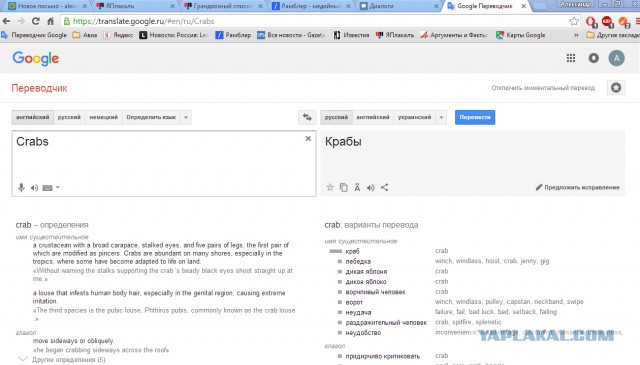
Task: Open the source language dropdown arrow
Action: (186, 117)
